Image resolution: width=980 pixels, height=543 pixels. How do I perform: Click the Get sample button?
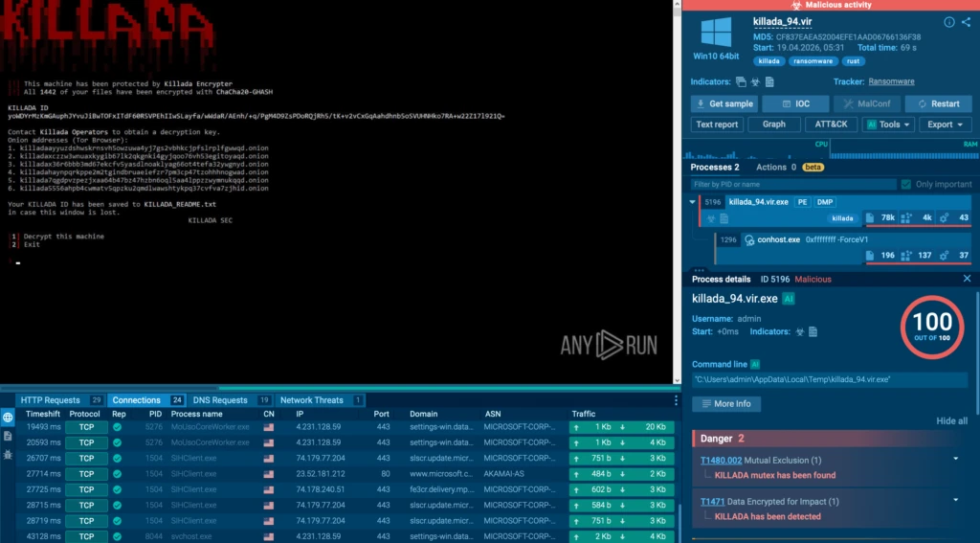pyautogui.click(x=724, y=103)
